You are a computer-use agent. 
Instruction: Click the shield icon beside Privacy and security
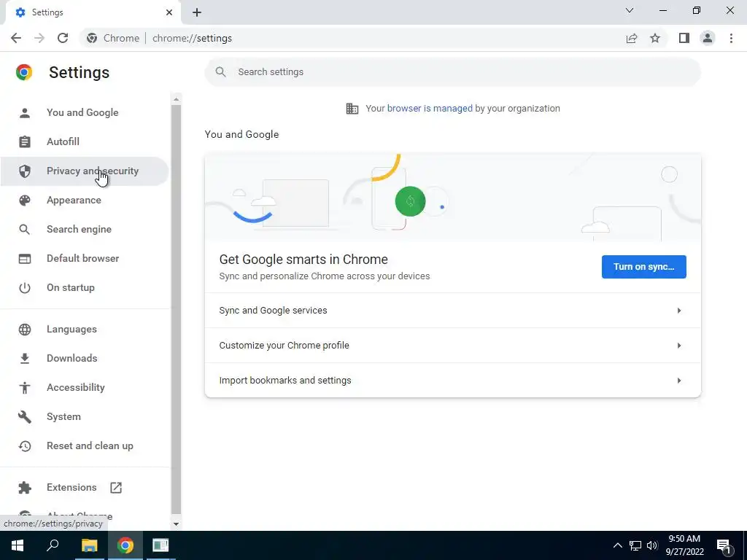point(24,171)
